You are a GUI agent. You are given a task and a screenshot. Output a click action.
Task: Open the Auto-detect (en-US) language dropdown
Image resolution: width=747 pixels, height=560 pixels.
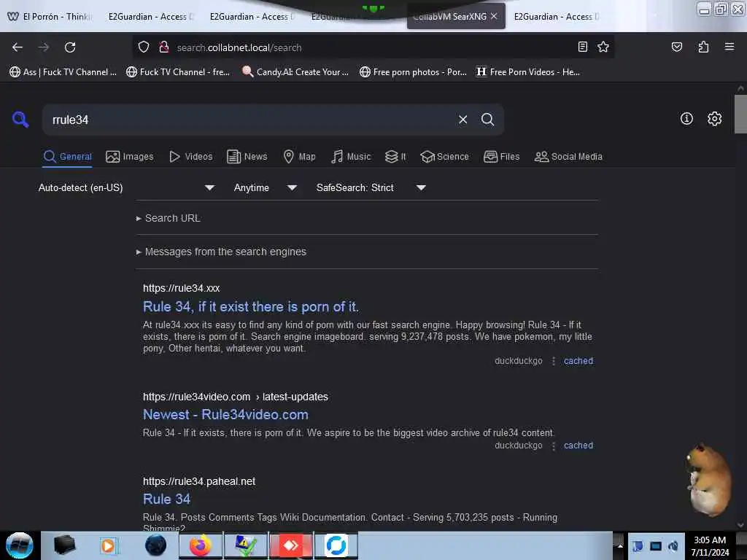click(126, 187)
